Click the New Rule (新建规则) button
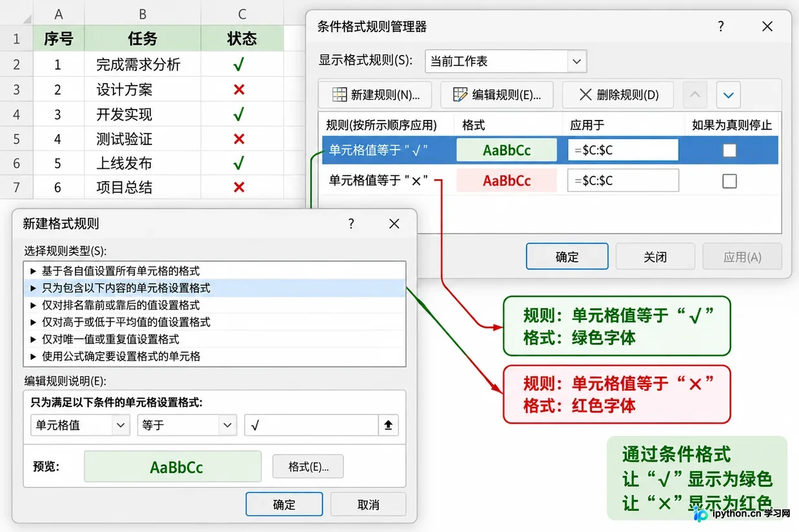Image resolution: width=799 pixels, height=532 pixels. pos(375,95)
